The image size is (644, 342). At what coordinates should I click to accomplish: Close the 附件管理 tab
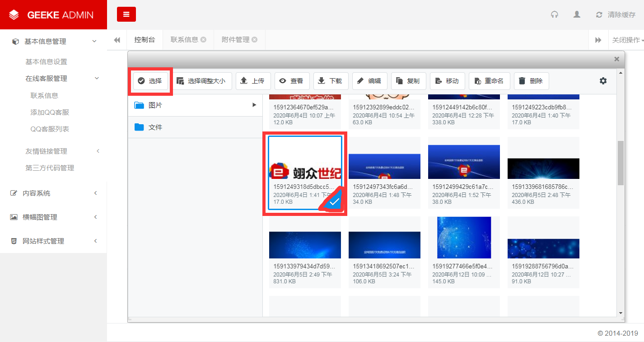tap(255, 40)
